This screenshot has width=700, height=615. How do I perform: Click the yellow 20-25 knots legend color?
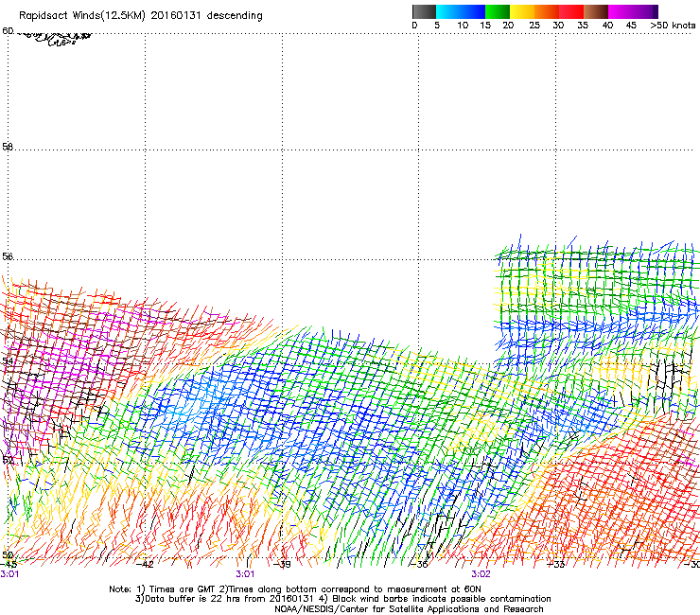click(522, 11)
